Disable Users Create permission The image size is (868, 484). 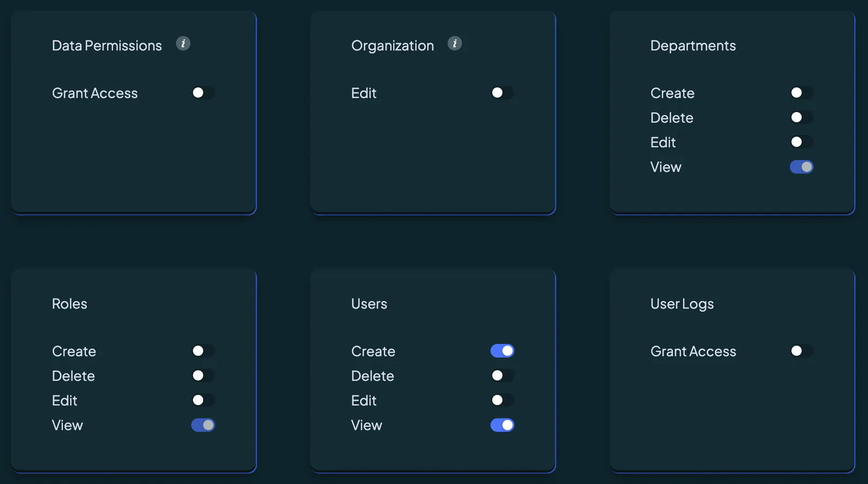click(x=502, y=351)
